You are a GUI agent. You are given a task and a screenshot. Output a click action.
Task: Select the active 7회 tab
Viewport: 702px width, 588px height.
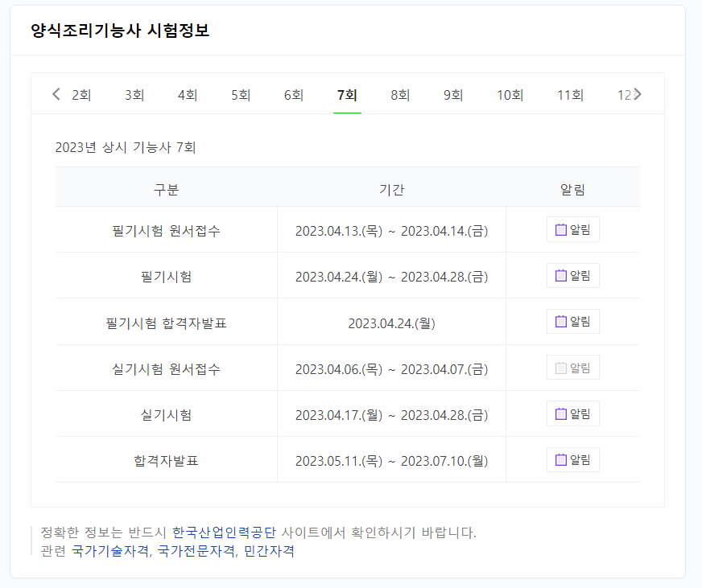coord(347,95)
